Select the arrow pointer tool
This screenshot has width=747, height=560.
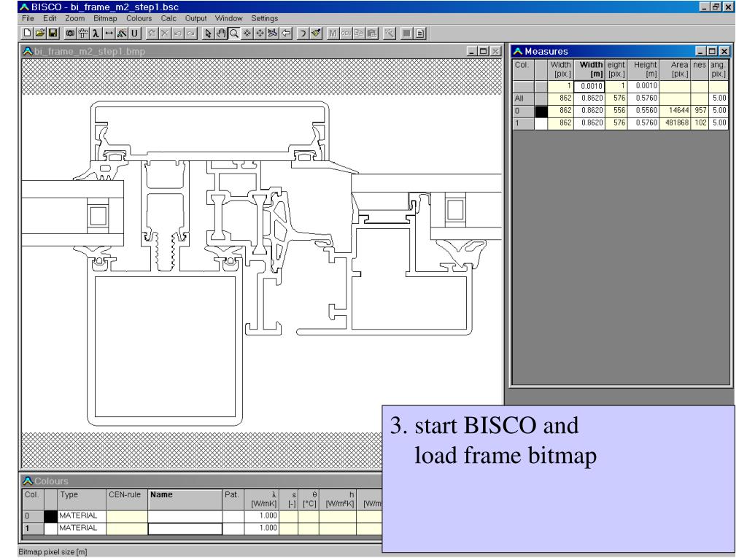coord(208,34)
